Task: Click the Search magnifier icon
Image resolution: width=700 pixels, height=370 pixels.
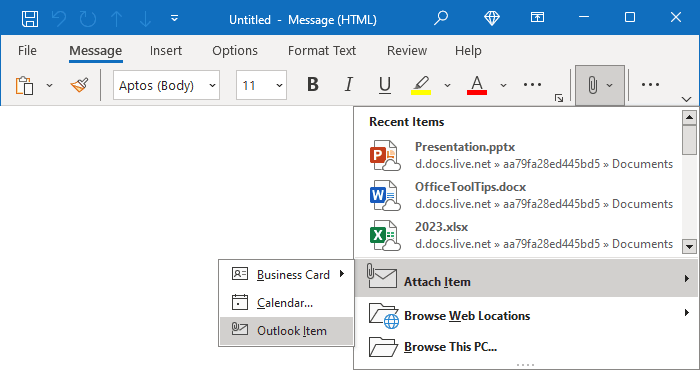Action: click(x=441, y=18)
